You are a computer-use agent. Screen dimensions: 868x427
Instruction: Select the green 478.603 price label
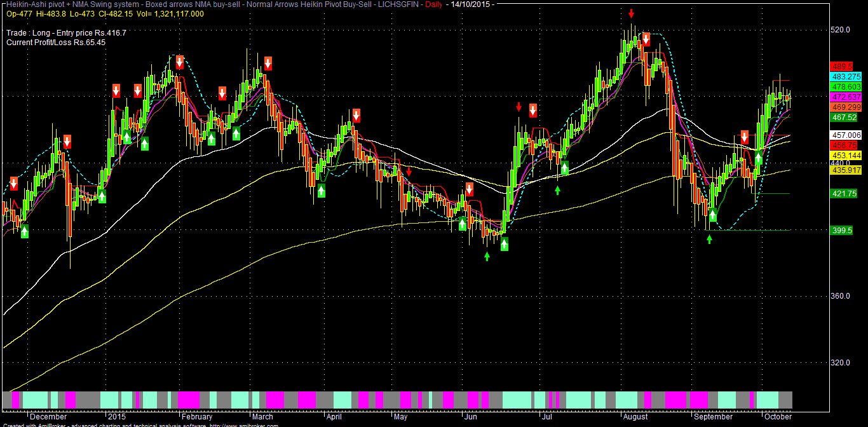tap(846, 86)
